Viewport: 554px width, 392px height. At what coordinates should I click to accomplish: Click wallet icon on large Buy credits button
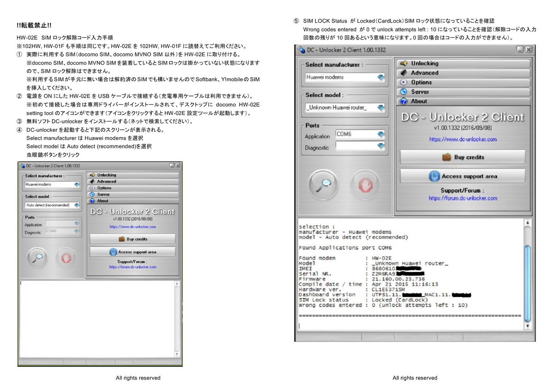click(446, 157)
